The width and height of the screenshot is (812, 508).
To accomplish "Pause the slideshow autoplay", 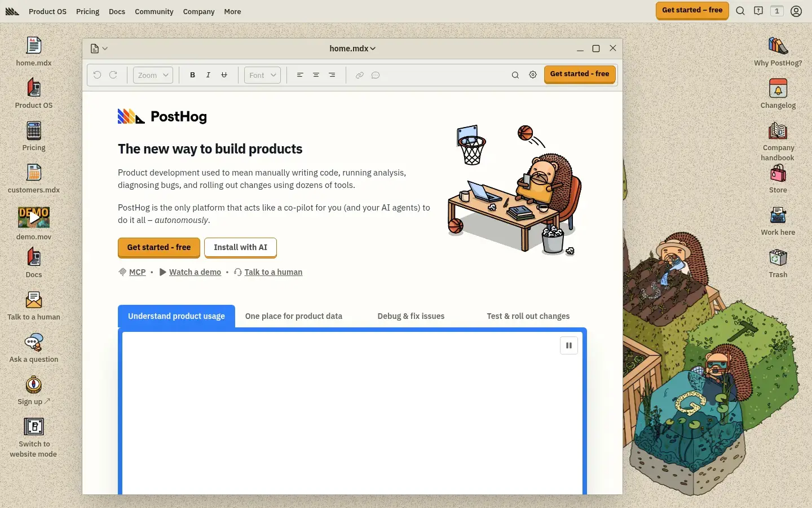I will [x=569, y=345].
